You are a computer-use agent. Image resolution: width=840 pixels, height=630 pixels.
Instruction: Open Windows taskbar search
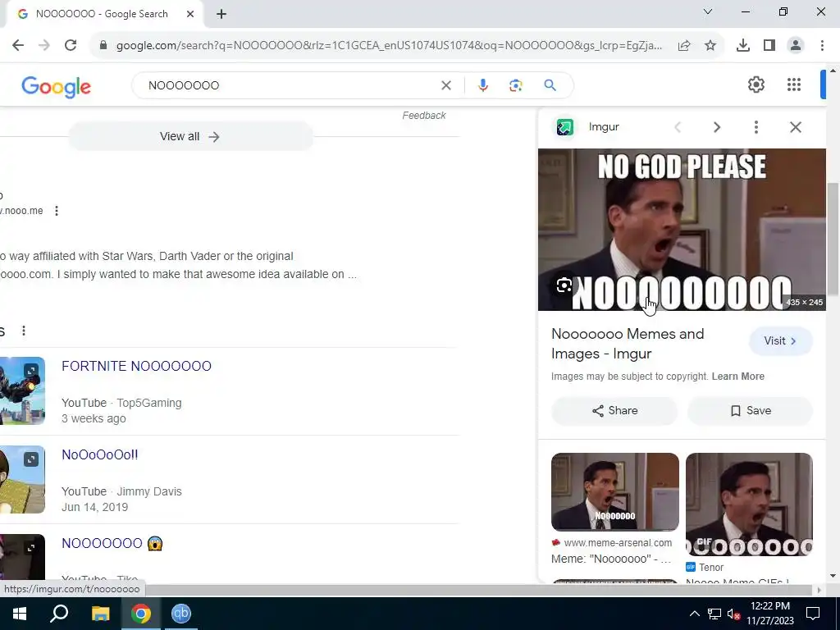59,614
